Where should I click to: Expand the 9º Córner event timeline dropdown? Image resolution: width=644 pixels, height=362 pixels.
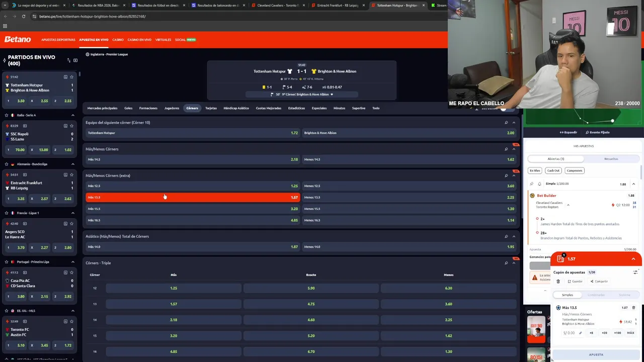point(332,95)
